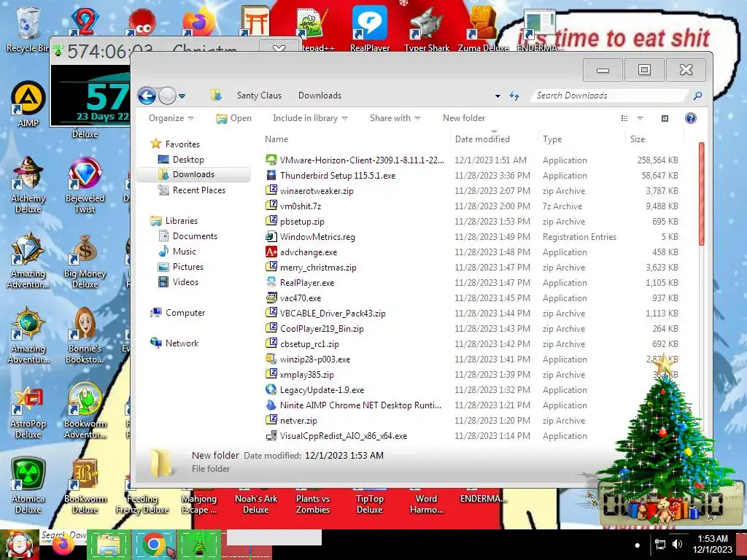The height and width of the screenshot is (560, 747).
Task: Launch Zuma Deluxe desktop shortcut
Action: [483, 28]
